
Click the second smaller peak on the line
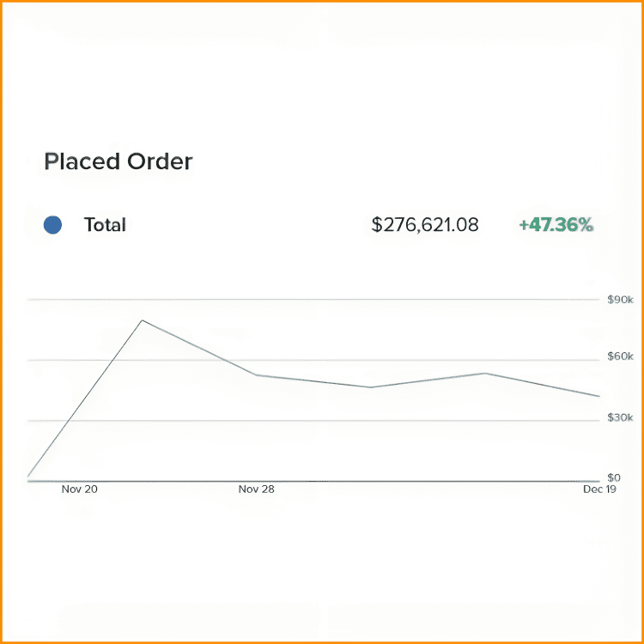[485, 374]
